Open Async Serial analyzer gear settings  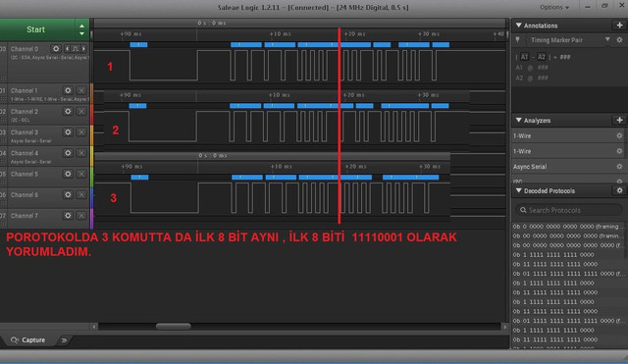pyautogui.click(x=619, y=167)
